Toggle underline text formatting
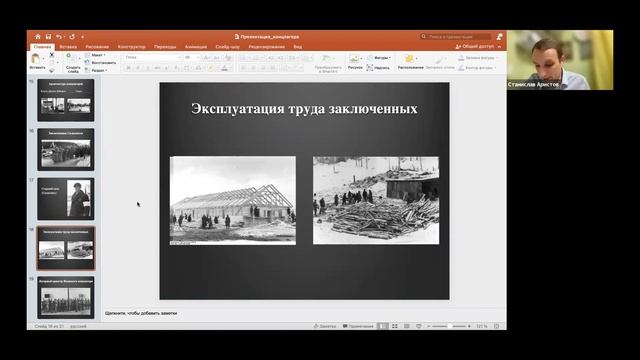The image size is (640, 360). tap(147, 68)
